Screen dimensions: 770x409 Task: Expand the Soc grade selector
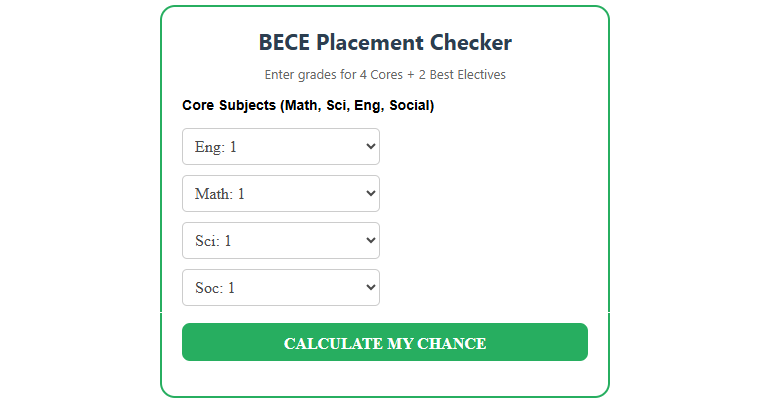point(280,288)
